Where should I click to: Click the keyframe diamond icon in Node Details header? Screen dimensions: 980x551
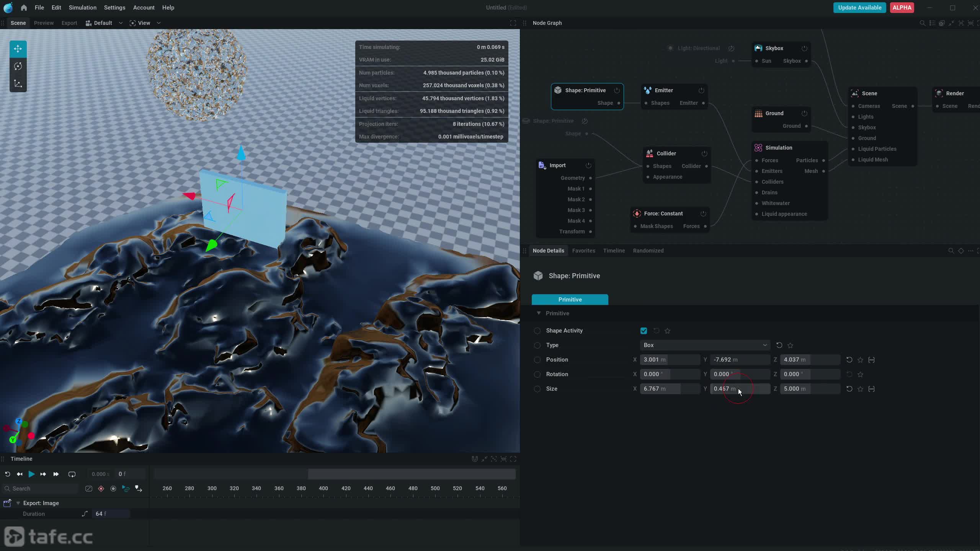(961, 251)
